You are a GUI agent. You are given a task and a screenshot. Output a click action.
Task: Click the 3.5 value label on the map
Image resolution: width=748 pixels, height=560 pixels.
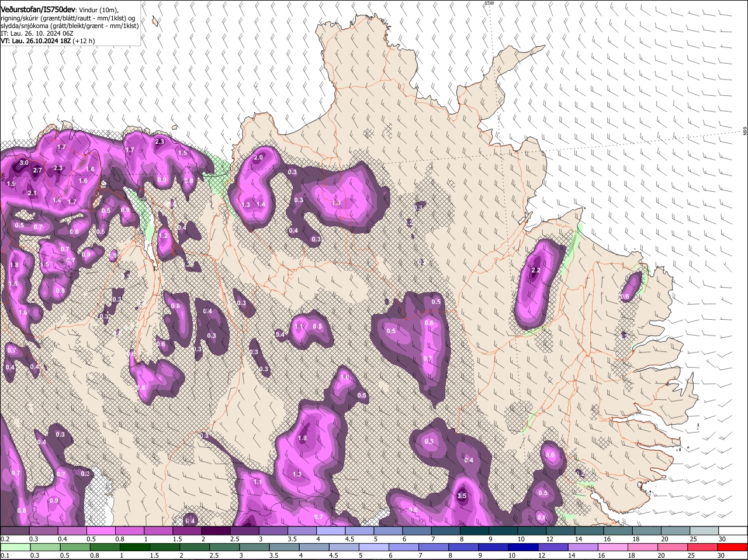(462, 496)
